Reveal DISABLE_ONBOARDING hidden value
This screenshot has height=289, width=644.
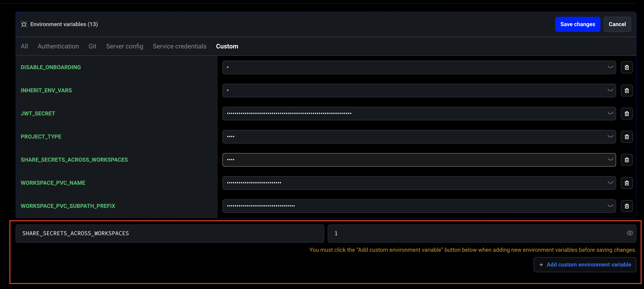(x=610, y=67)
